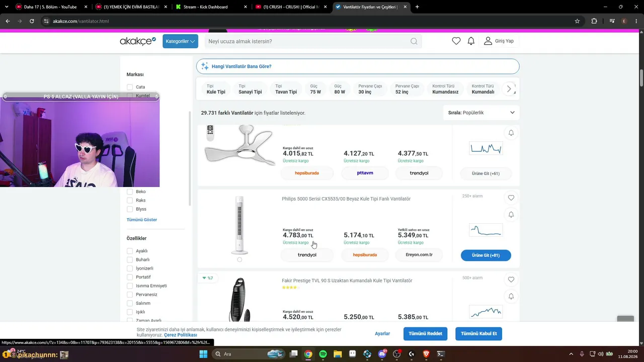The image size is (644, 362).
Task: View the ceiling fan price history chart
Action: 486,148
